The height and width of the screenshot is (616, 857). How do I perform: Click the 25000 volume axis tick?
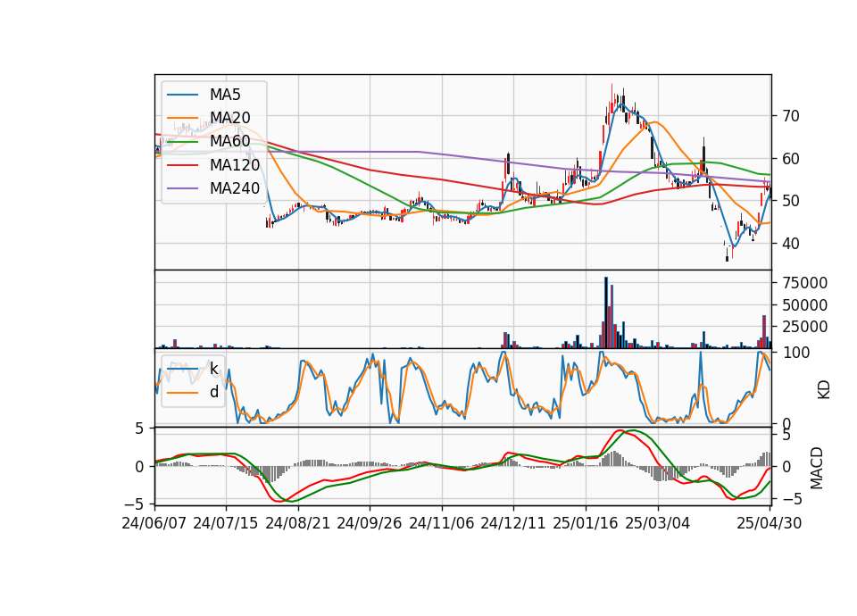pyautogui.click(x=805, y=327)
